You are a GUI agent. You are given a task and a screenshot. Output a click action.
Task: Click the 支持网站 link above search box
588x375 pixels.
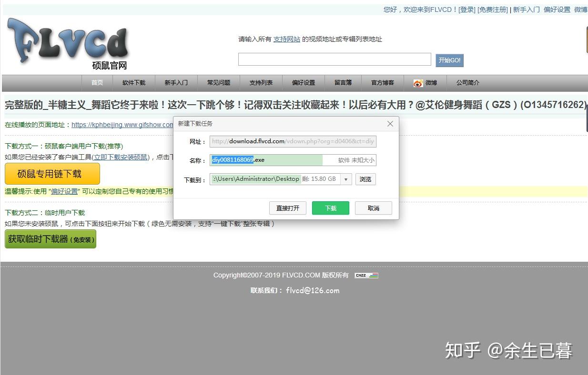(x=287, y=39)
